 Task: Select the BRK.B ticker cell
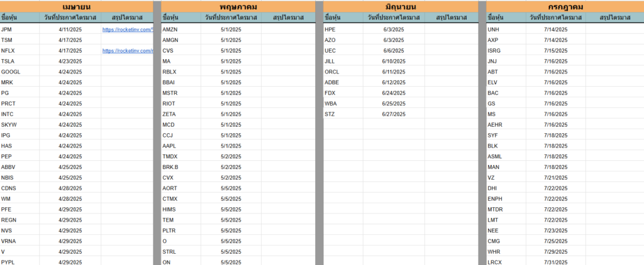181,167
